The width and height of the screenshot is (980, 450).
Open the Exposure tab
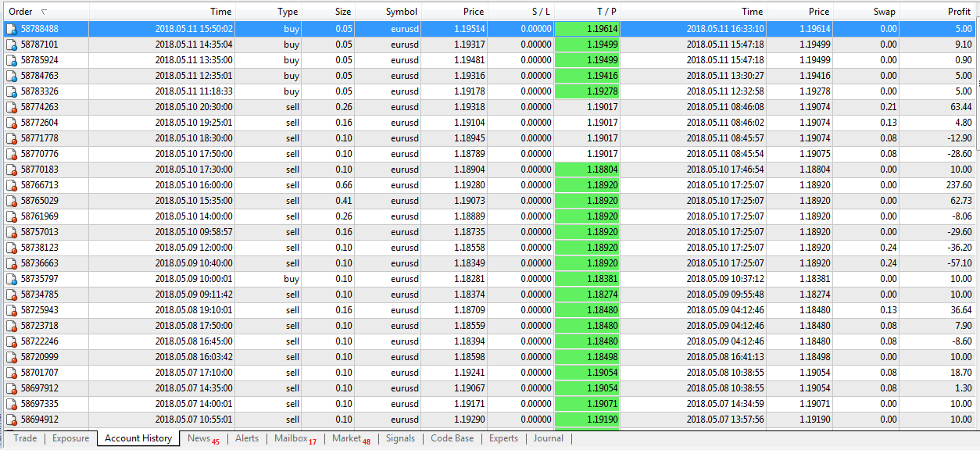pyautogui.click(x=70, y=438)
